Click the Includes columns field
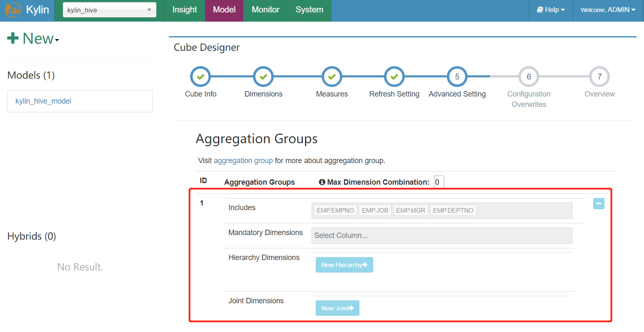The width and height of the screenshot is (644, 332). click(x=442, y=211)
